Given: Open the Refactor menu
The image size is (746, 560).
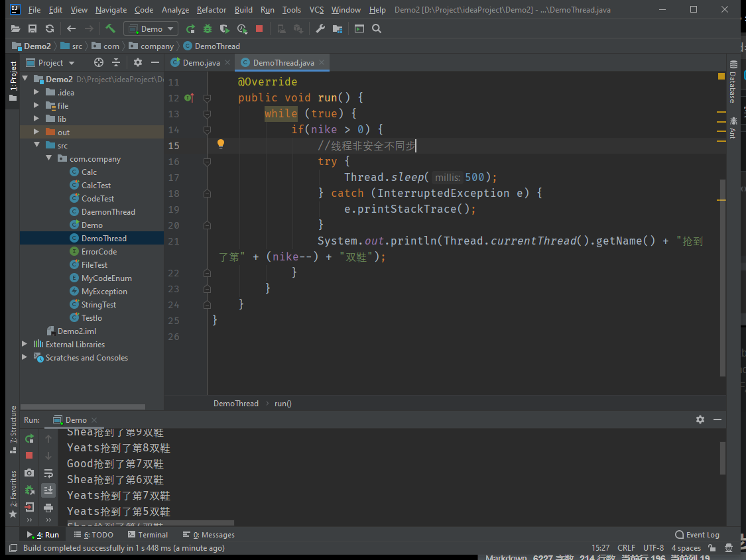Looking at the screenshot, I should [212, 10].
